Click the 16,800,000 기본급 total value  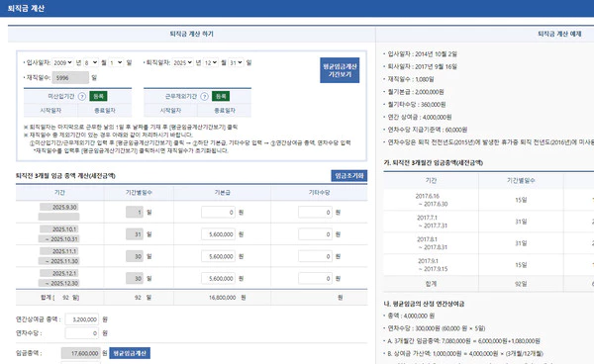223,298
